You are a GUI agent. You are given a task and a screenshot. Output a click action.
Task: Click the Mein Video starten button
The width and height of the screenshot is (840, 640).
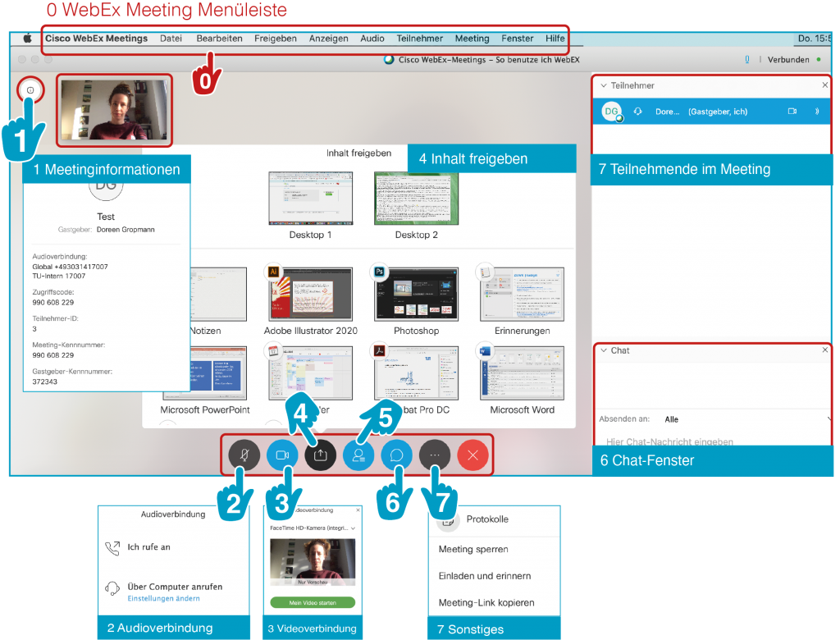pyautogui.click(x=313, y=602)
